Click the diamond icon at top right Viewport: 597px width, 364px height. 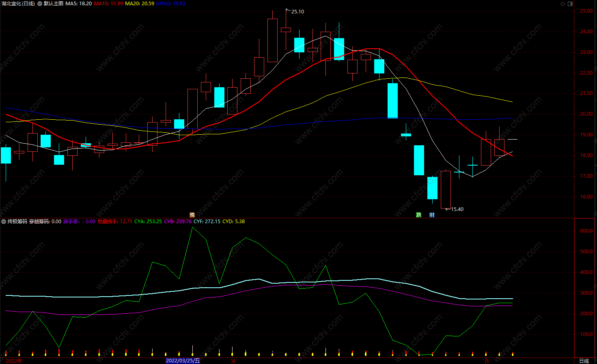coord(563,4)
